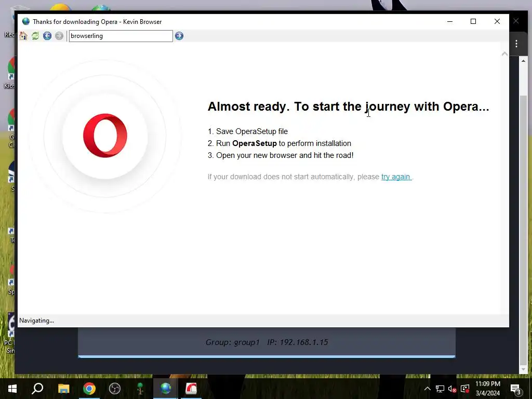Open OBS Studio from the taskbar
This screenshot has height=399, width=532.
(x=115, y=389)
